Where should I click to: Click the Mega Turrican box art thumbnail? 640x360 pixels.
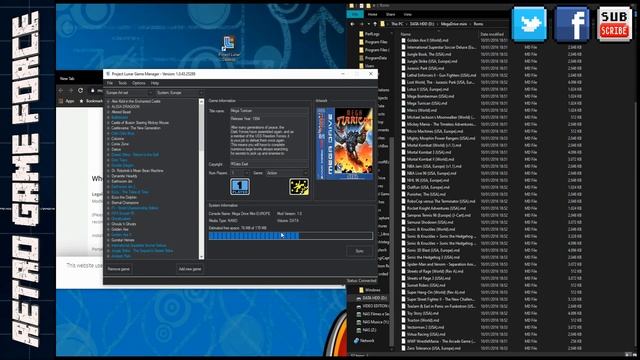pos(344,143)
